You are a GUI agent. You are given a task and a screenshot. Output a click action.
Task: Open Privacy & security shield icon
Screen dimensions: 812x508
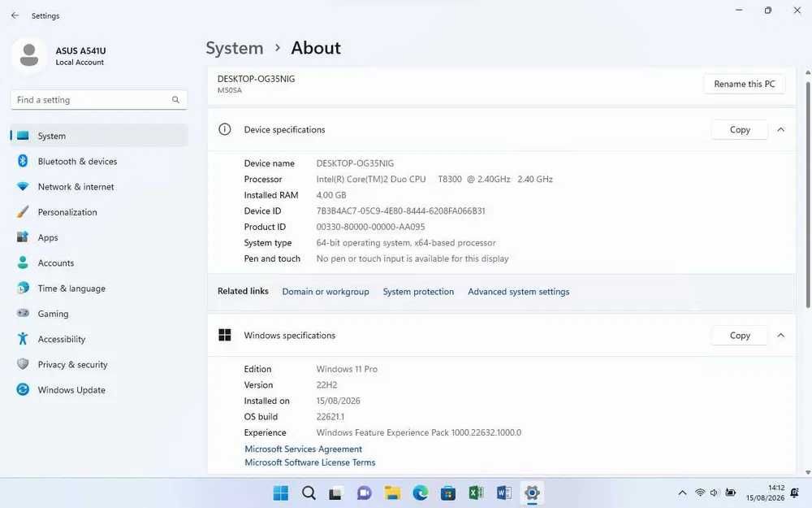23,364
